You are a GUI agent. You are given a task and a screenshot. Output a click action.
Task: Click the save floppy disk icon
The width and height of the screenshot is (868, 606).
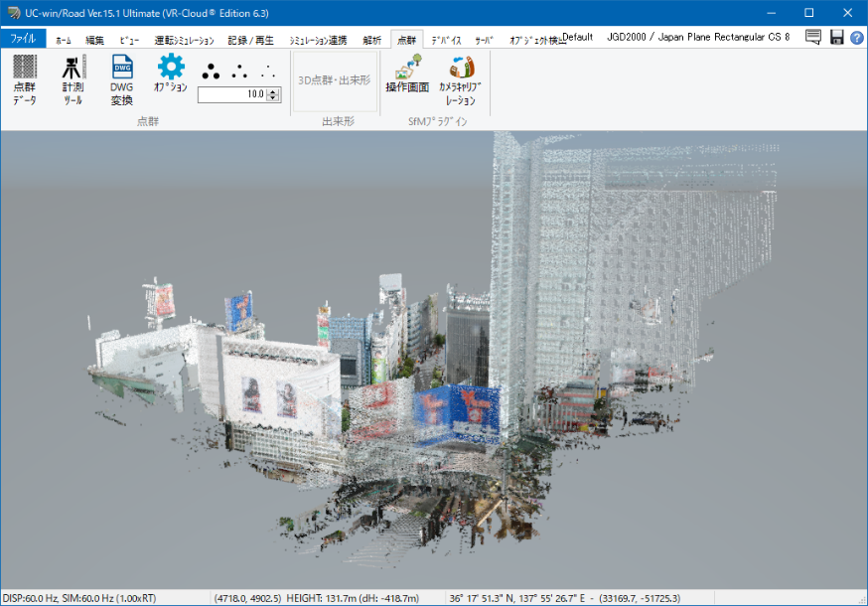click(x=836, y=38)
